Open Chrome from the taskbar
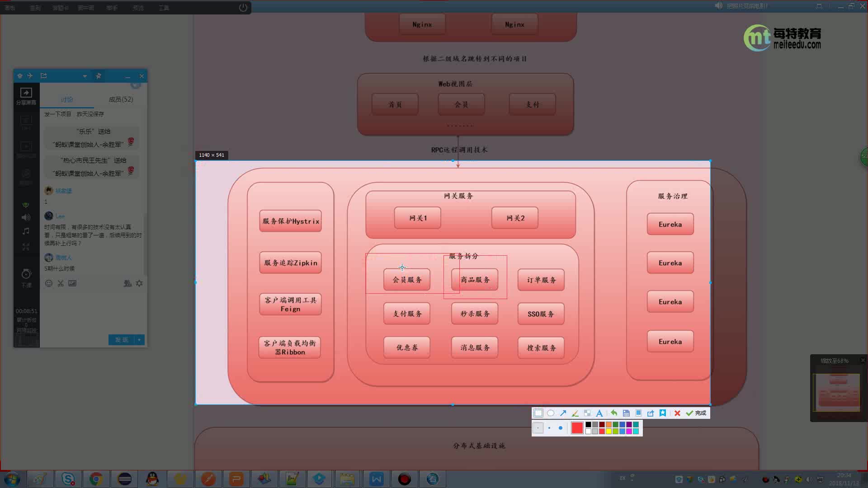 (96, 479)
